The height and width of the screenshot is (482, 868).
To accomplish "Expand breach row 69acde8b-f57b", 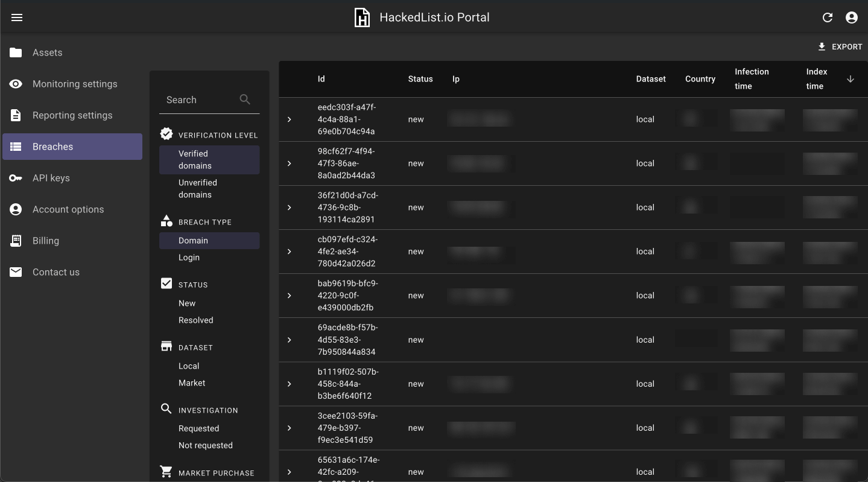I will (290, 340).
